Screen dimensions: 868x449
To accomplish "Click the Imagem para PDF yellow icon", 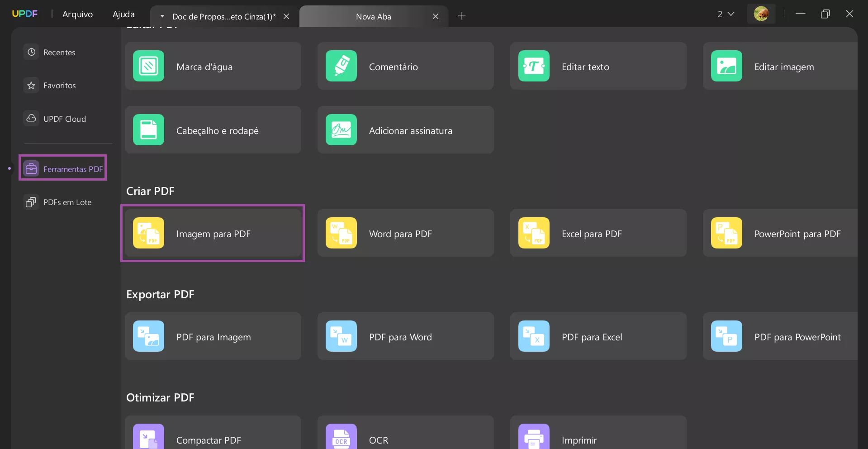I will (x=148, y=233).
